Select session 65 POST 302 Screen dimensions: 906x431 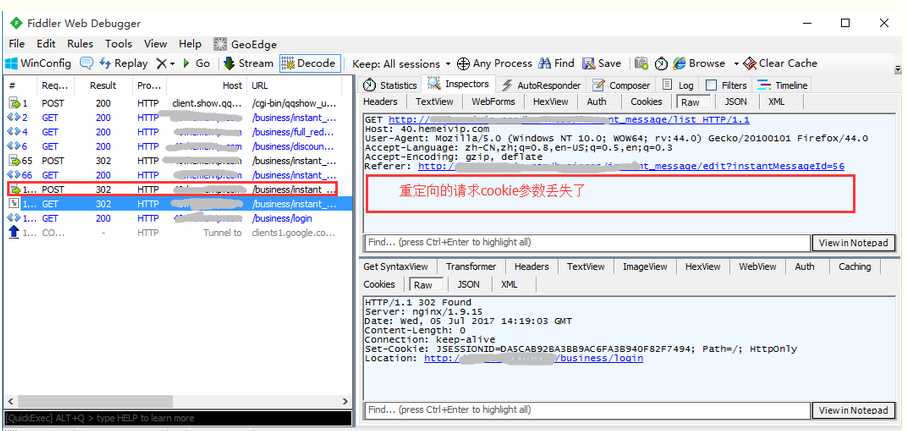tap(178, 161)
